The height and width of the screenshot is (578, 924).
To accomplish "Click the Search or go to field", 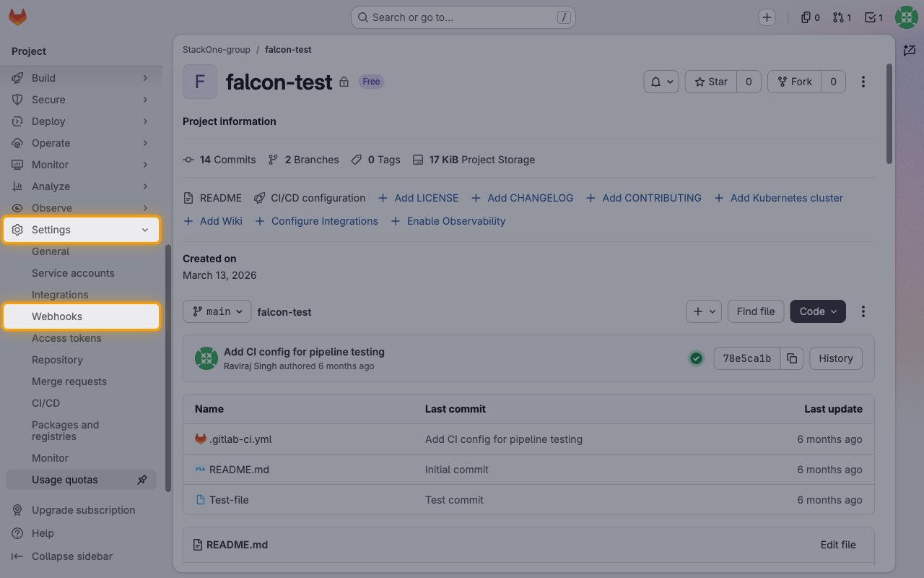I will tap(463, 17).
